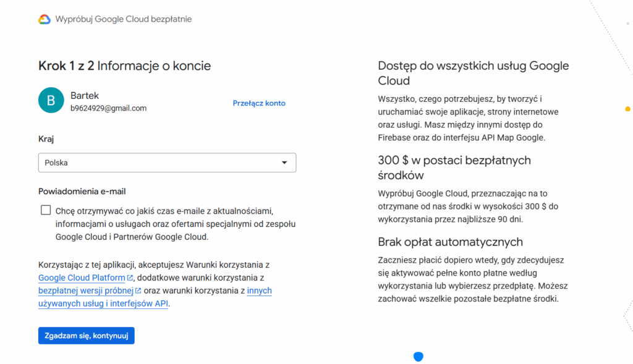The width and height of the screenshot is (633, 364).
Task: Open the "Google Cloud Platform" terms link
Action: coord(82,278)
